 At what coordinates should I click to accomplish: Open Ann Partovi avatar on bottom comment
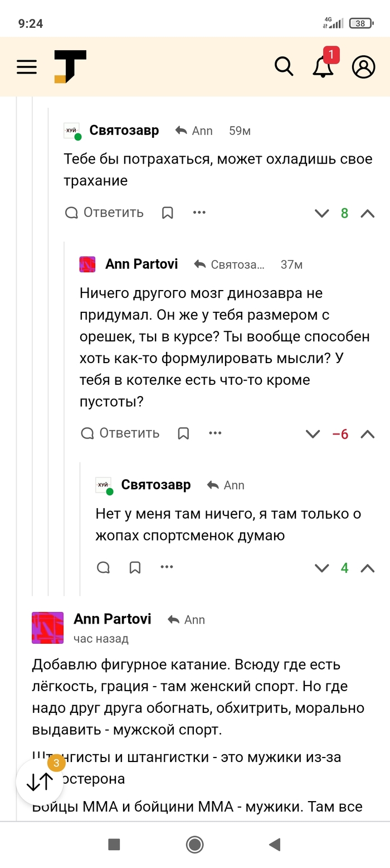point(47,628)
